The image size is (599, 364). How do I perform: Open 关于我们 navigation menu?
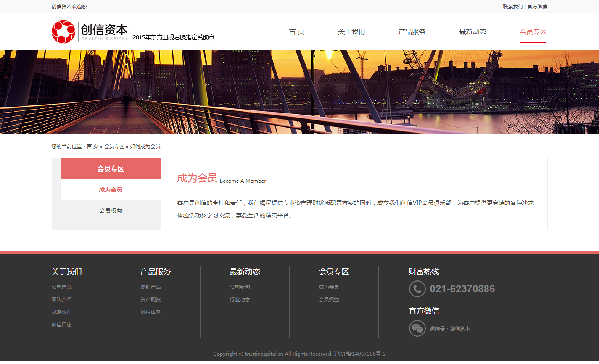point(351,32)
